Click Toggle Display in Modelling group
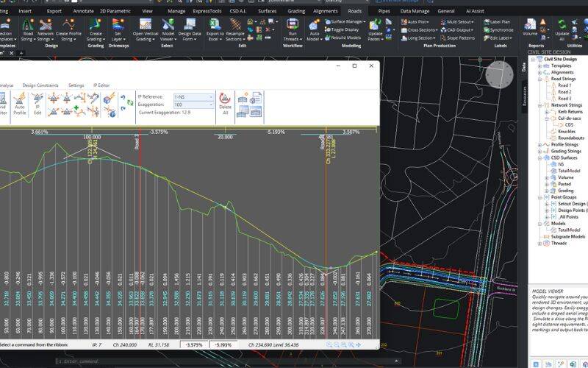 click(343, 29)
